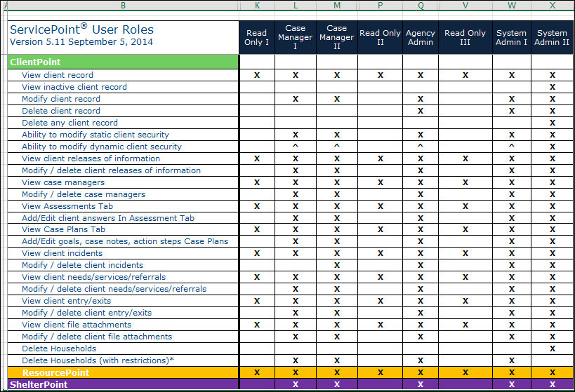Select the Case Manager II header cell
The height and width of the screenshot is (392, 575).
[x=336, y=37]
